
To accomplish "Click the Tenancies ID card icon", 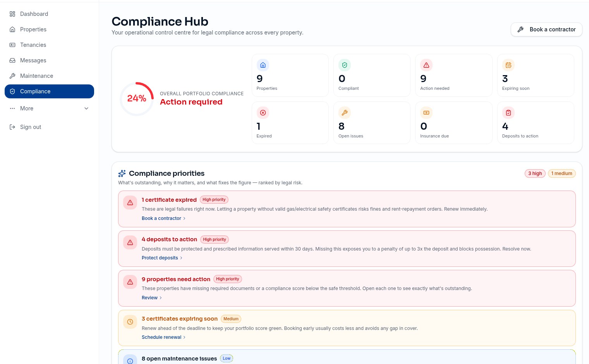I will tap(12, 45).
